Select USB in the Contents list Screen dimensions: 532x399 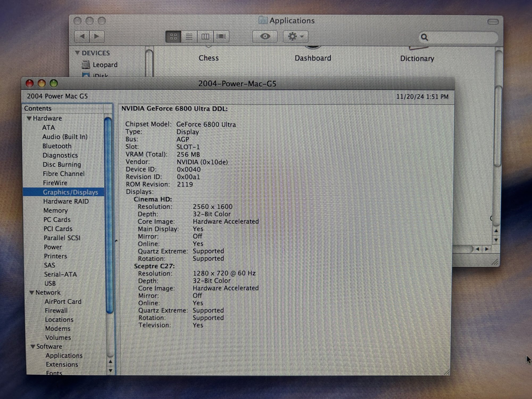click(x=50, y=283)
